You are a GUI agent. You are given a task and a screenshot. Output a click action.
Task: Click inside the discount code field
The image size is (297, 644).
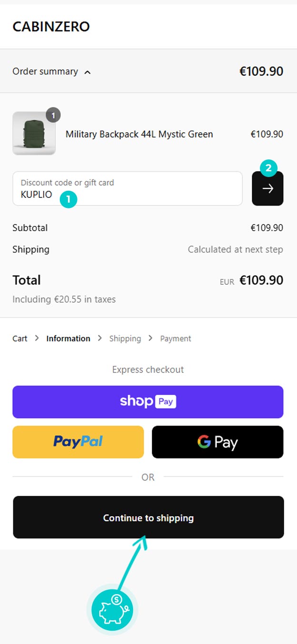point(127,188)
